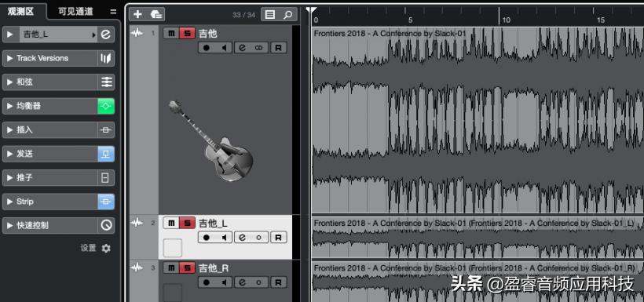Switch to the 观测区 tab

(x=20, y=12)
